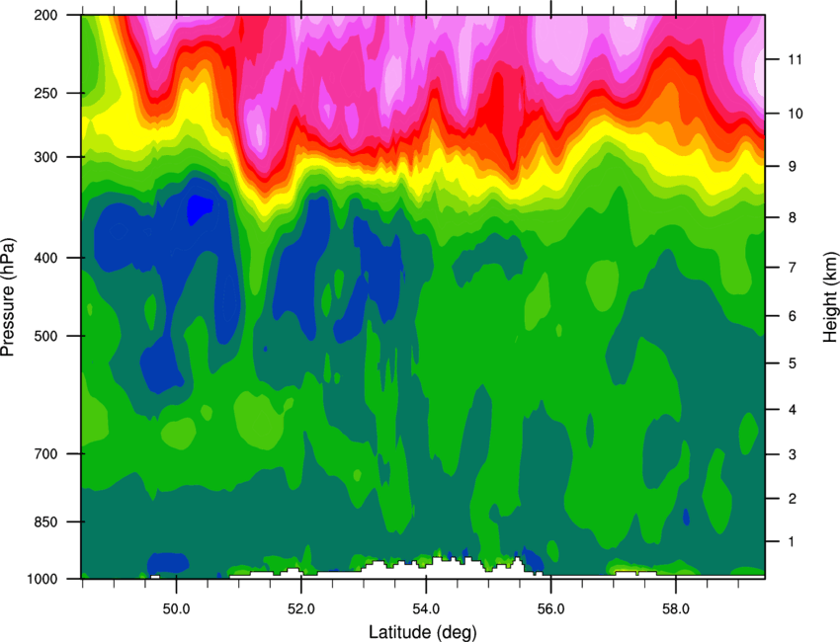Click the 500 pressure tick label

(45, 336)
